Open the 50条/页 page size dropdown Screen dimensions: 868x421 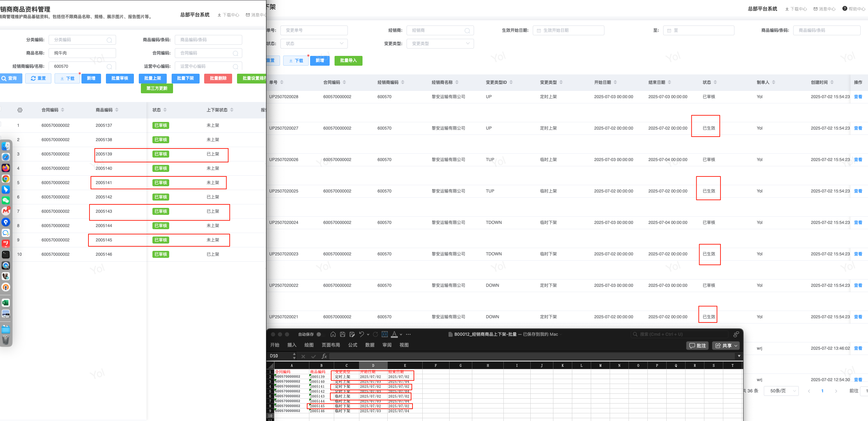(x=781, y=391)
